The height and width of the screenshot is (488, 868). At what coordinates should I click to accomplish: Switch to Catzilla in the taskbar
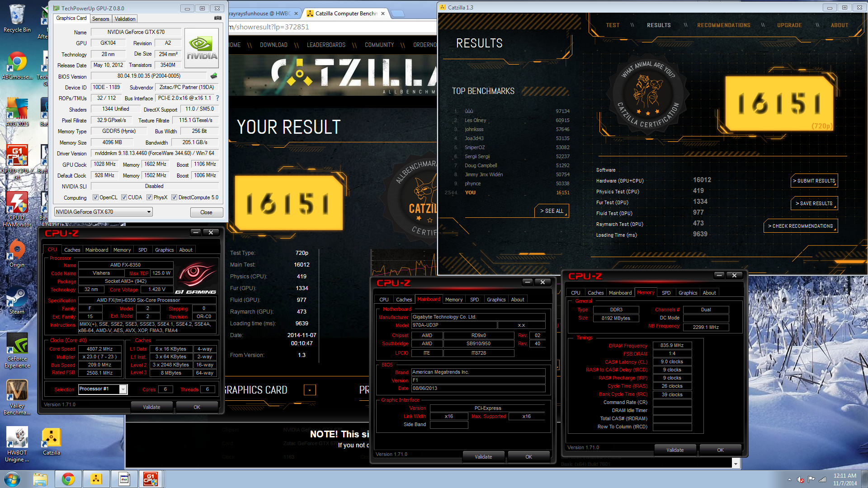[96, 479]
